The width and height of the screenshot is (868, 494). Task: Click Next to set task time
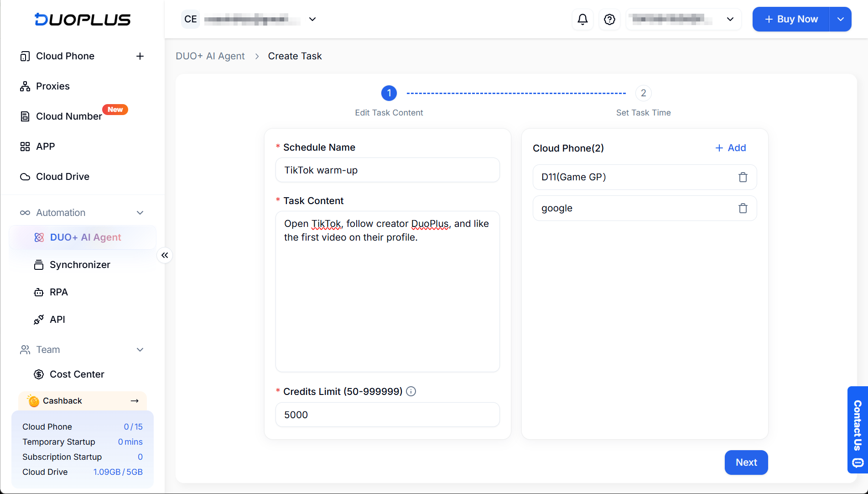point(746,462)
